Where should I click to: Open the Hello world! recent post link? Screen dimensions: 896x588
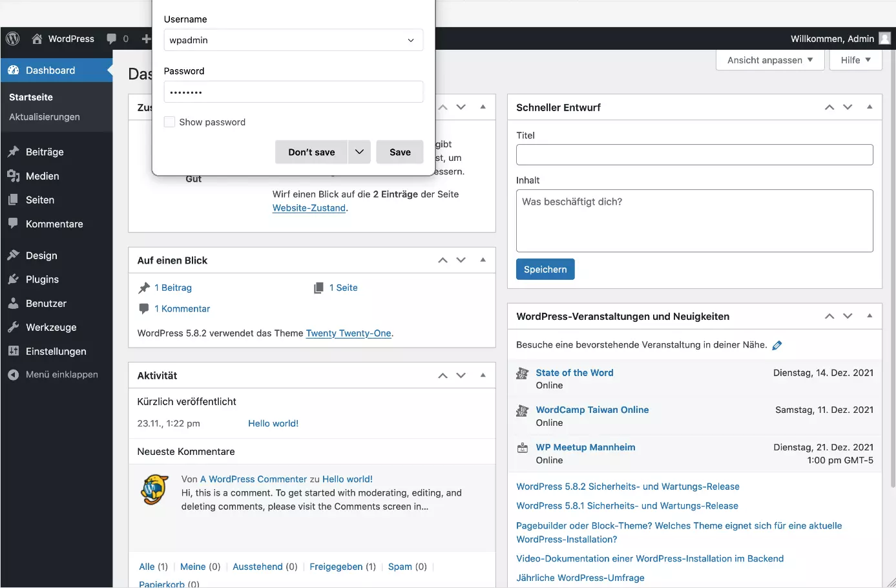(273, 424)
